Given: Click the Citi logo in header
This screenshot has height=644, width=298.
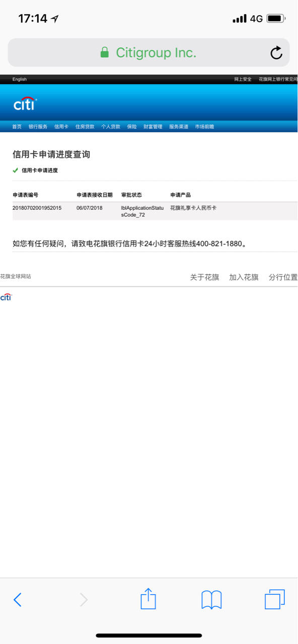Looking at the screenshot, I should click(25, 104).
